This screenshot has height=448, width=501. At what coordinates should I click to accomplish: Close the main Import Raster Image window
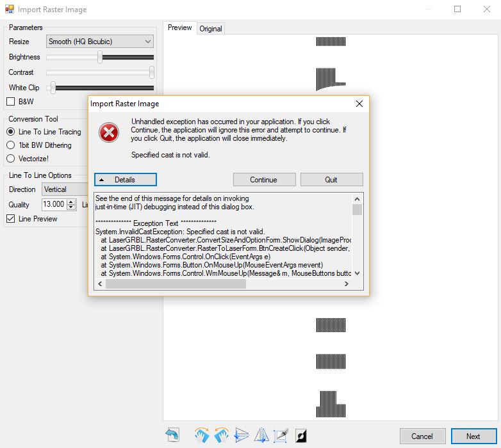(x=487, y=9)
